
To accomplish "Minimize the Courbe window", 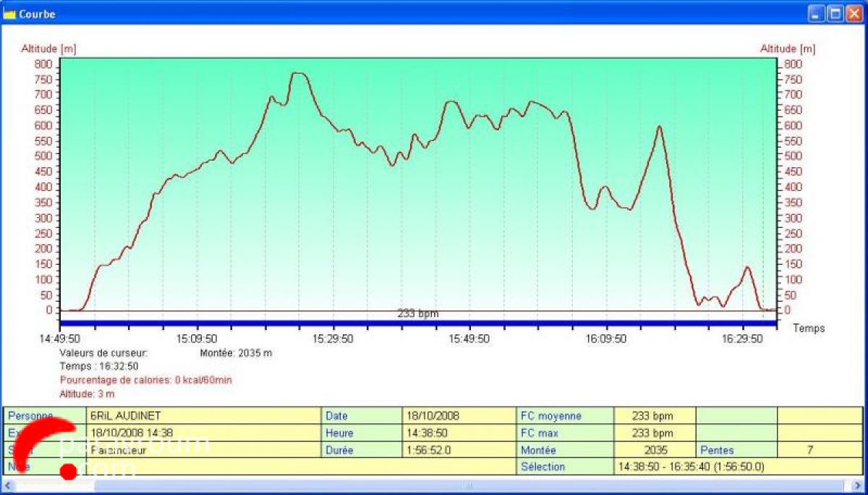I will (x=817, y=14).
